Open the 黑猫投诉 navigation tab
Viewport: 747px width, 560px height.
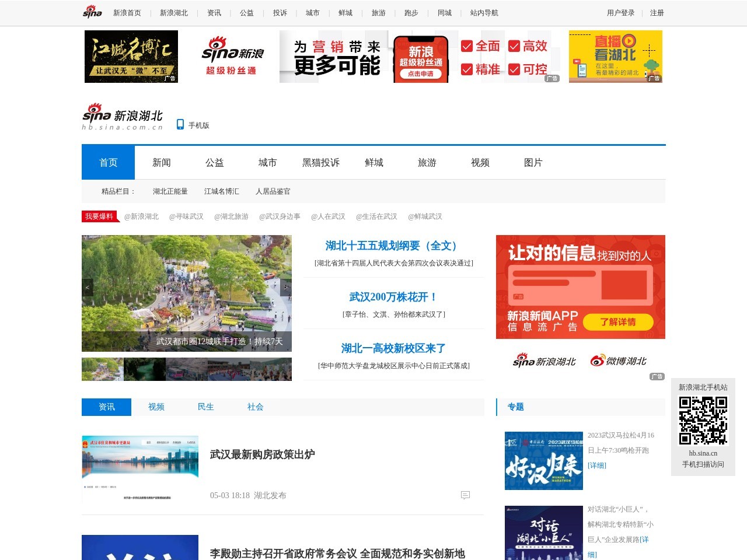coord(321,162)
